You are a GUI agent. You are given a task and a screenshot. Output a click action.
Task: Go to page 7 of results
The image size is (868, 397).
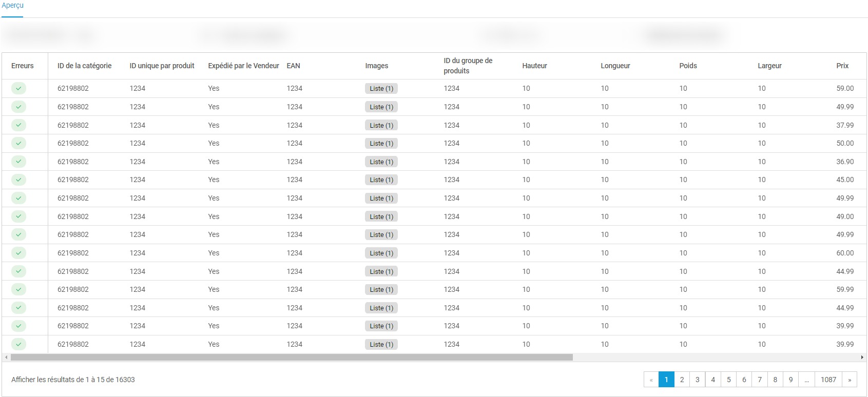coord(760,380)
